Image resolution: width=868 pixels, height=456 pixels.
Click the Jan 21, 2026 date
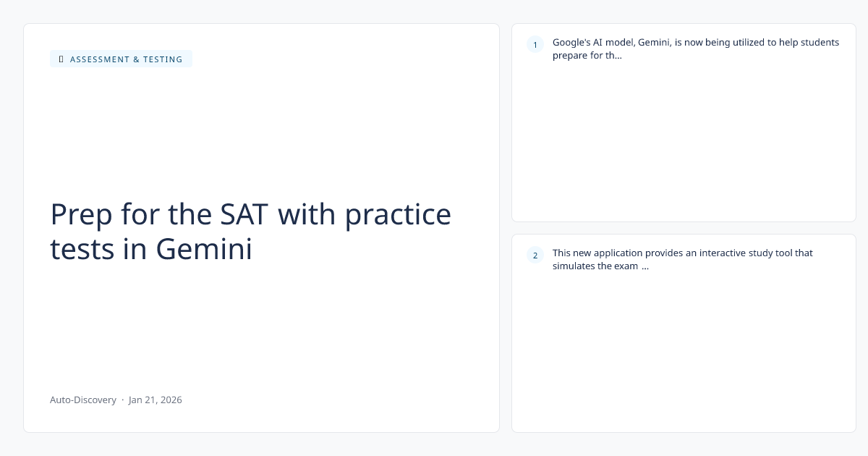pos(156,400)
